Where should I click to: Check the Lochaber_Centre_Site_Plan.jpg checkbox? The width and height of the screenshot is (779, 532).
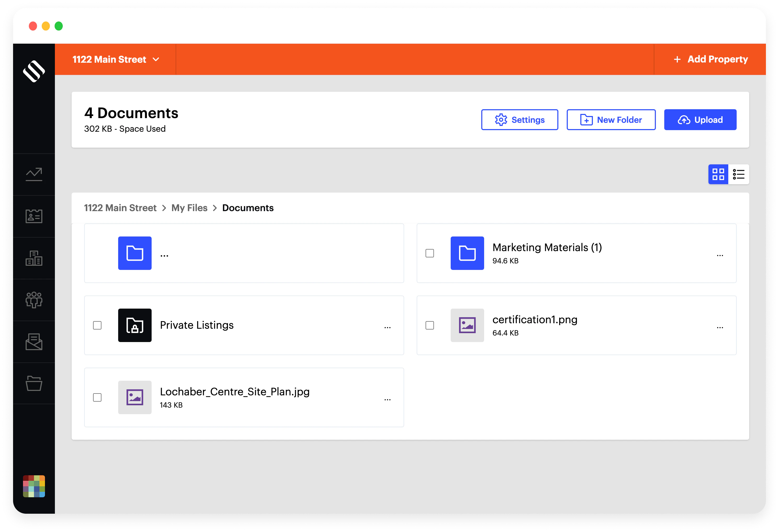point(97,397)
